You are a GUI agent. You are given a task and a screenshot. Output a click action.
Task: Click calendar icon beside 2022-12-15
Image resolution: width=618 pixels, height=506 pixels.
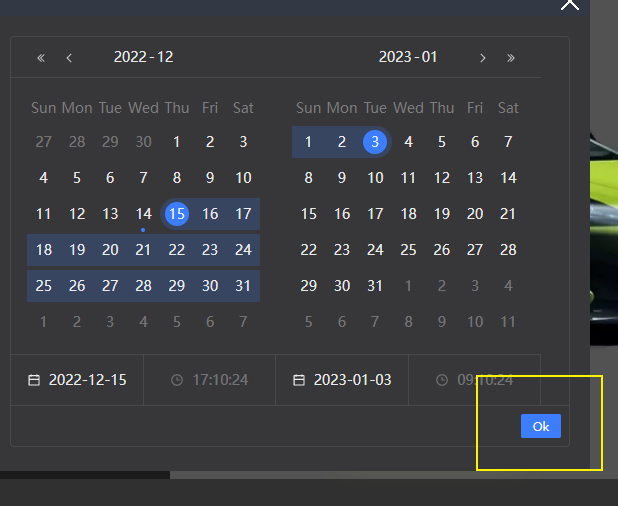tap(34, 380)
